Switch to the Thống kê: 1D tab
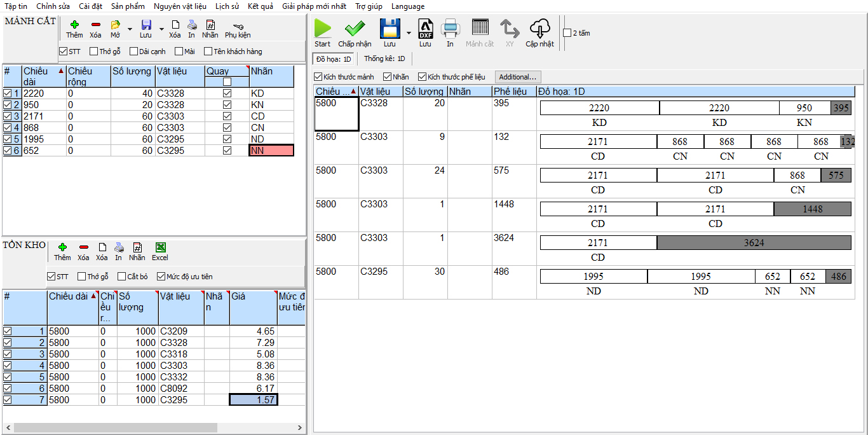Image resolution: width=868 pixels, height=435 pixels. [384, 59]
